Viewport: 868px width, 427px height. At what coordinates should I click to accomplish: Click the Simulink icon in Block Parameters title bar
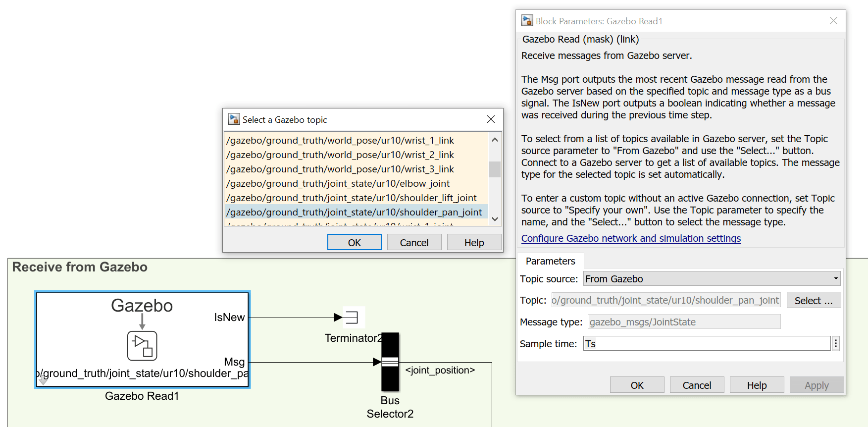point(527,21)
